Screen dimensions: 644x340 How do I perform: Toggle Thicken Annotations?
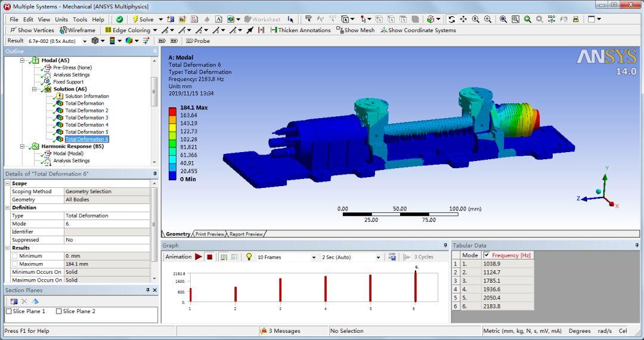[x=300, y=30]
